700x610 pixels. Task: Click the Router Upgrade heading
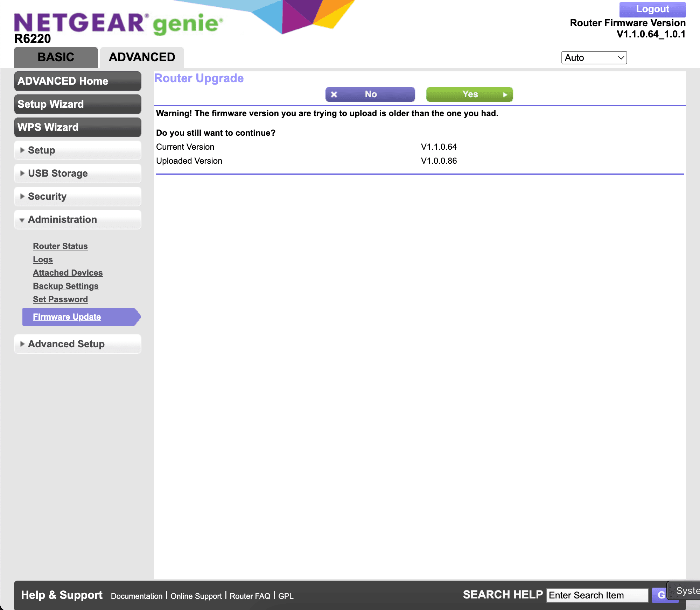click(199, 78)
